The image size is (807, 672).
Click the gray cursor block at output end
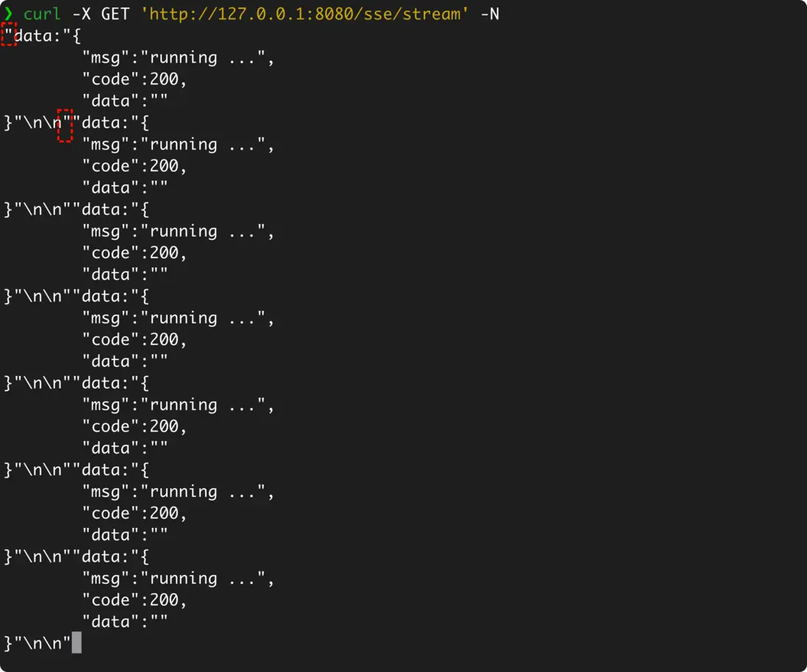point(76,643)
